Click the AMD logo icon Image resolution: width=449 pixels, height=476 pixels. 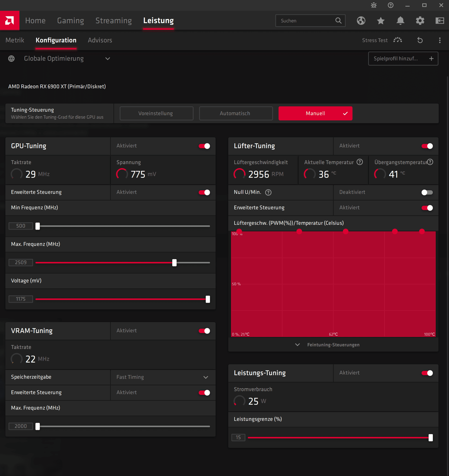tap(10, 21)
